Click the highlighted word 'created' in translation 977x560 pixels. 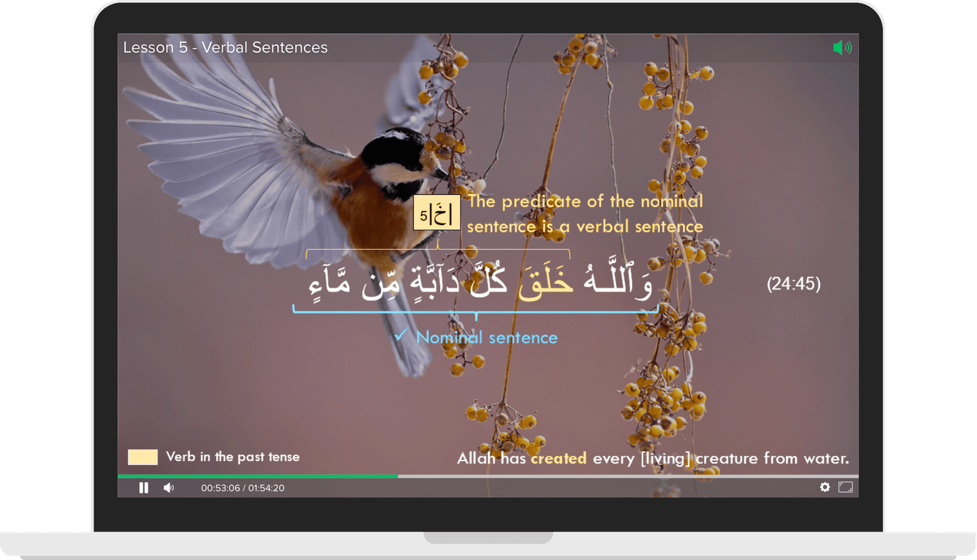pyautogui.click(x=558, y=459)
